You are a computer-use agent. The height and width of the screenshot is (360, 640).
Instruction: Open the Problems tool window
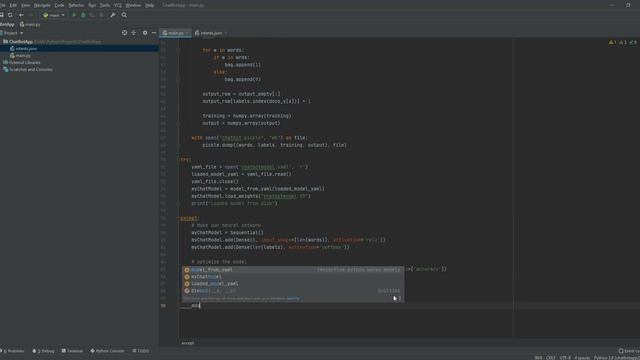click(13, 351)
